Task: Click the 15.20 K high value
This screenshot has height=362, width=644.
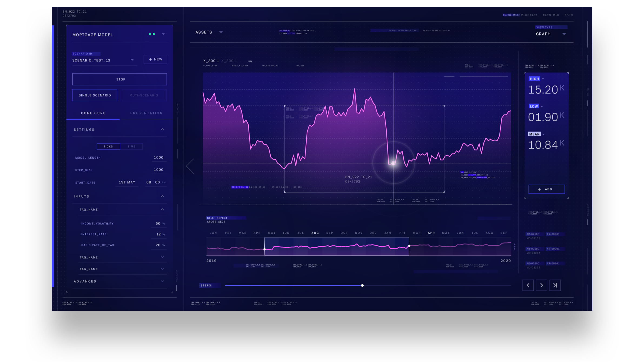Action: 546,90
